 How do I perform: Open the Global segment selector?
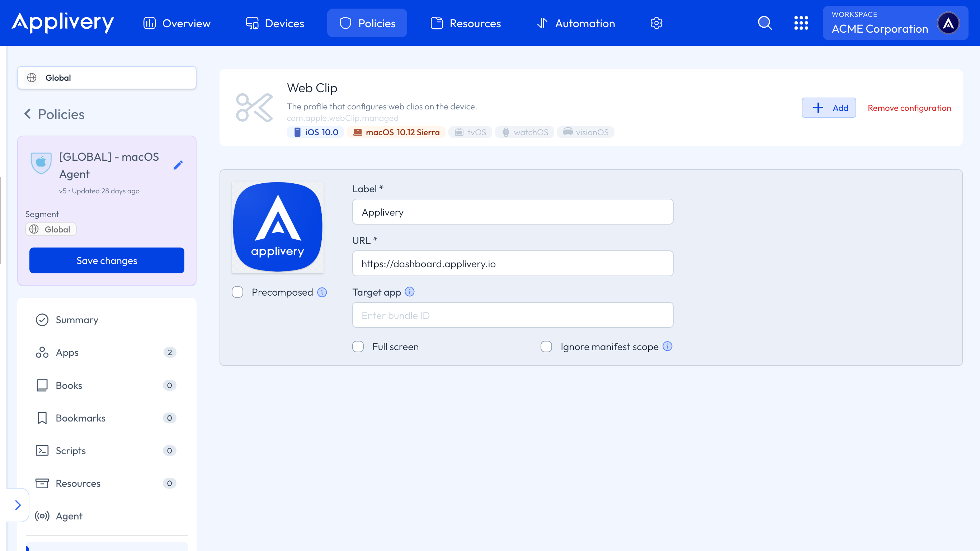tap(107, 77)
